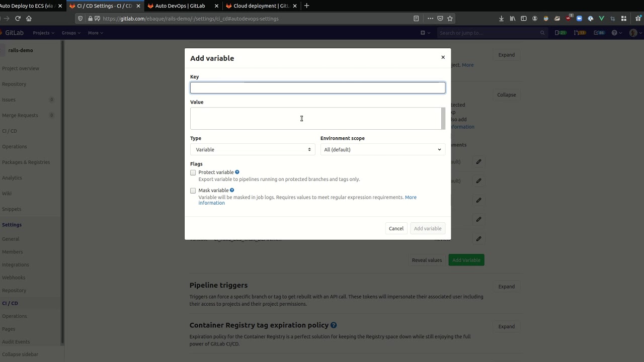Click the grayed Add variable button in the dialog
This screenshot has width=644, height=362.
click(428, 229)
